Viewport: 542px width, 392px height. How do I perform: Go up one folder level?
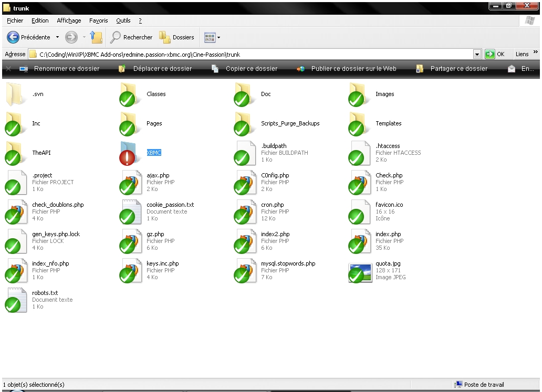point(96,37)
